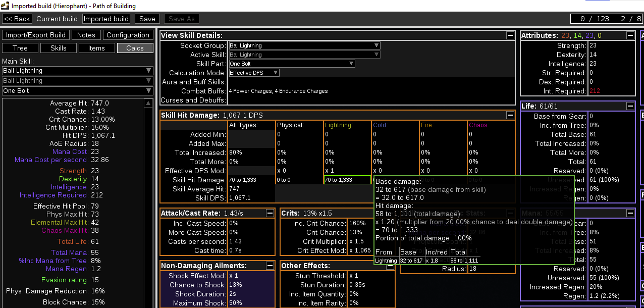Click the Shock Duration 2s value
644x308 pixels.
pos(233,294)
